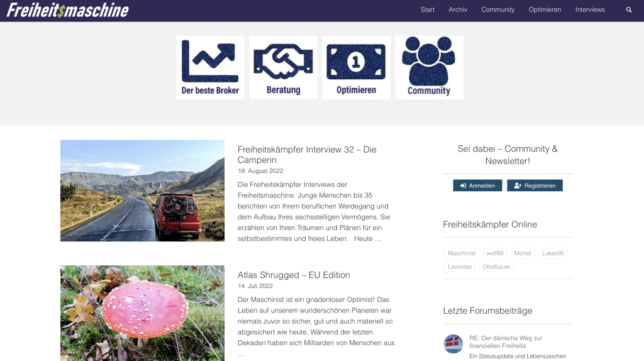
Task: Click the Anmelden button
Action: 478,186
